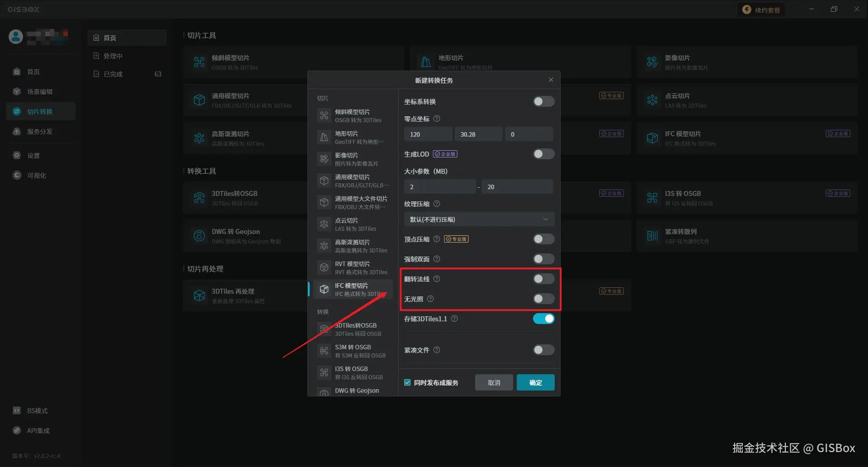This screenshot has width=868, height=467.
Task: Select 3DTiles转OSGB in the dialog list
Action: (354, 329)
